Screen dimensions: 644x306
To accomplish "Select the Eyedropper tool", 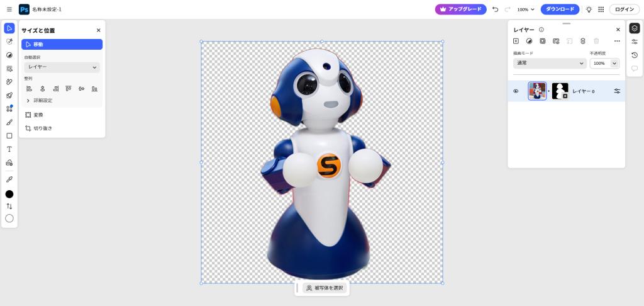I will click(9, 179).
